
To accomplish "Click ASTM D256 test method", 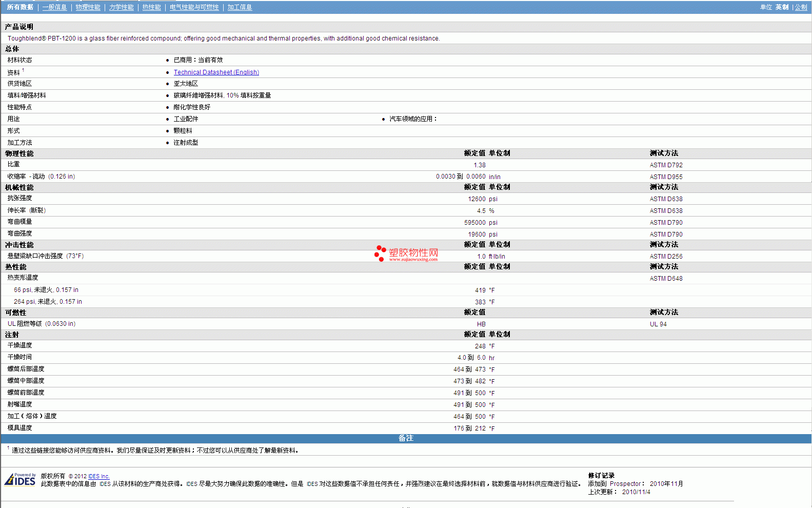I will [x=666, y=257].
